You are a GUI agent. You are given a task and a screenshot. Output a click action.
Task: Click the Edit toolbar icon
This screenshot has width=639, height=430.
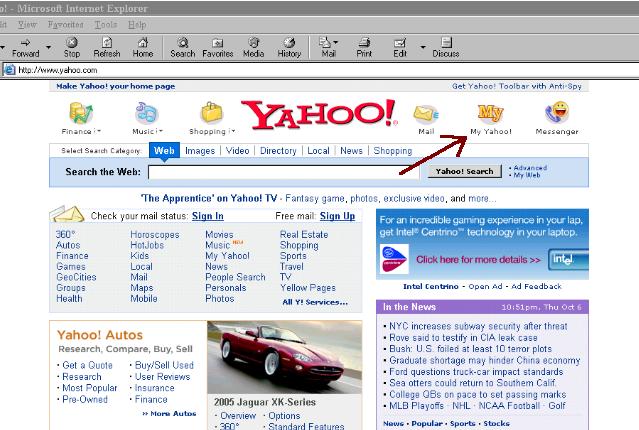coord(400,43)
